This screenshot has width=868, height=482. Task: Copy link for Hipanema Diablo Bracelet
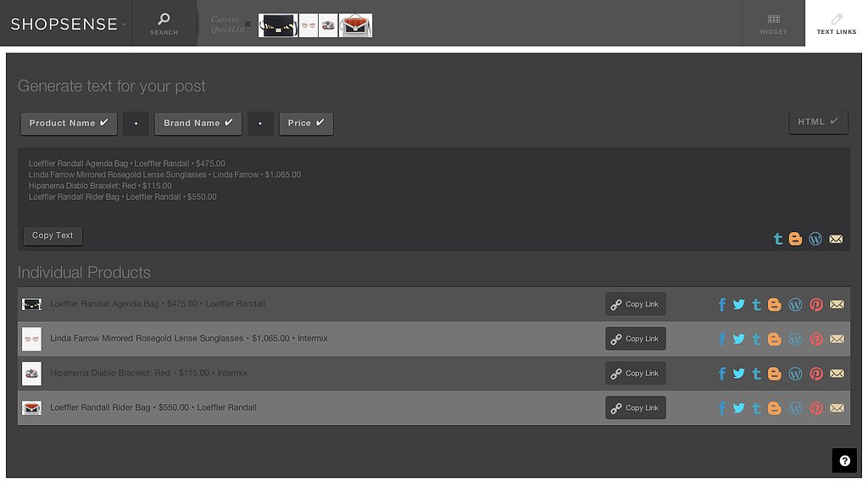tap(636, 373)
